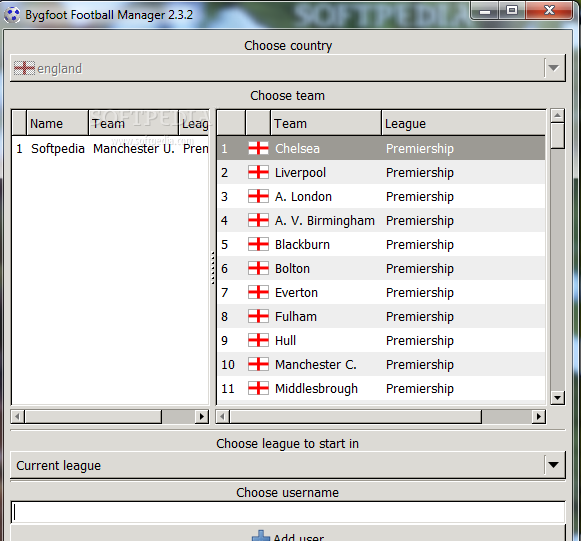This screenshot has height=541, width=581.
Task: Click the flag icon next to Fulham
Action: click(x=258, y=316)
